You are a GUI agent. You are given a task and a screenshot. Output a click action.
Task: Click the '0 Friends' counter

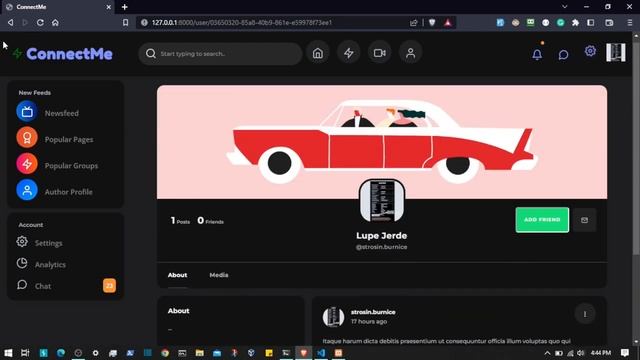coord(211,221)
